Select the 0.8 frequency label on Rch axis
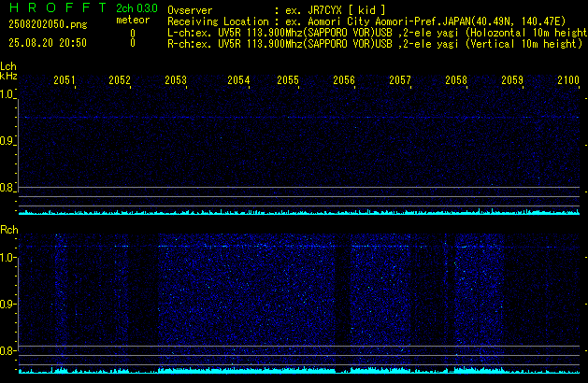 (7, 350)
